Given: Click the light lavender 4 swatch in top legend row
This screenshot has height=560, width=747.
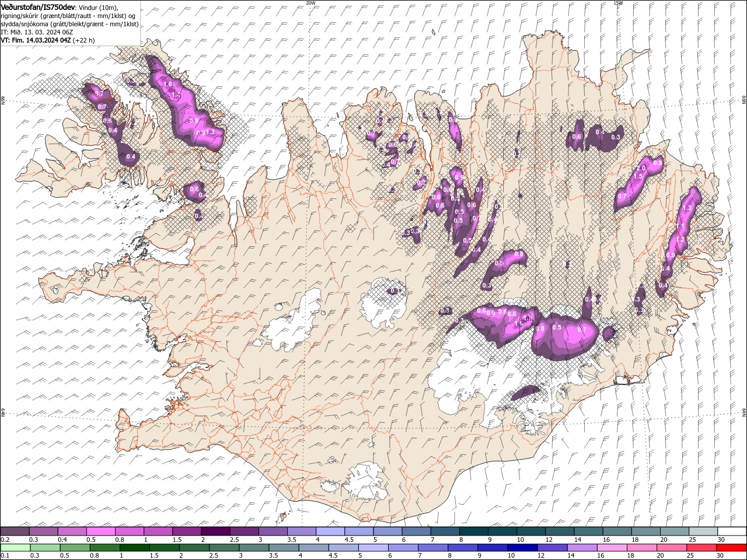Looking at the screenshot, I should (x=330, y=531).
